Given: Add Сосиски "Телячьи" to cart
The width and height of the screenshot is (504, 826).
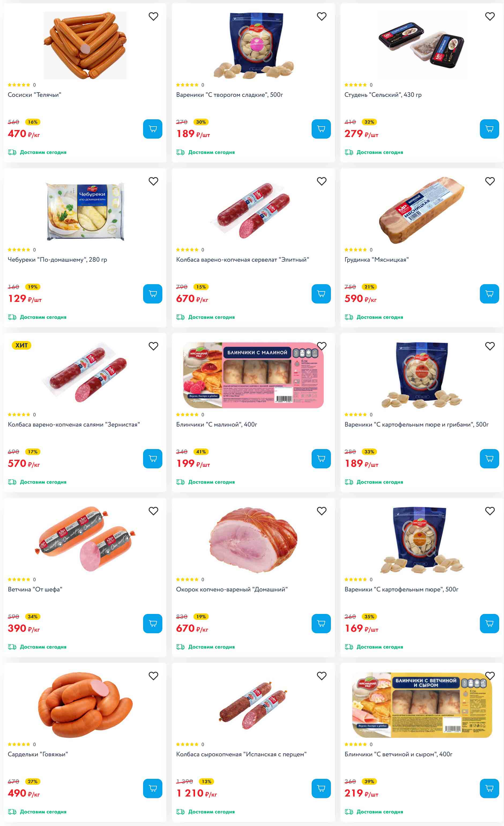Looking at the screenshot, I should click(152, 129).
